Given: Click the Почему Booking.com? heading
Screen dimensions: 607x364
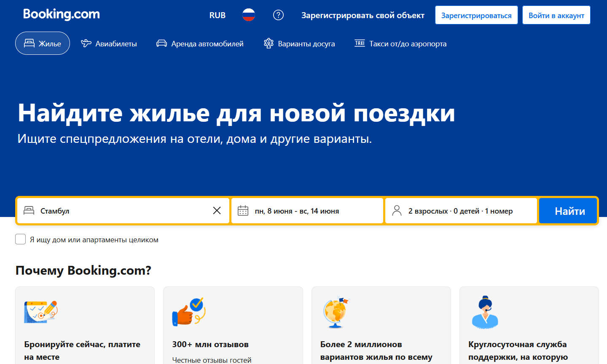Looking at the screenshot, I should 83,270.
